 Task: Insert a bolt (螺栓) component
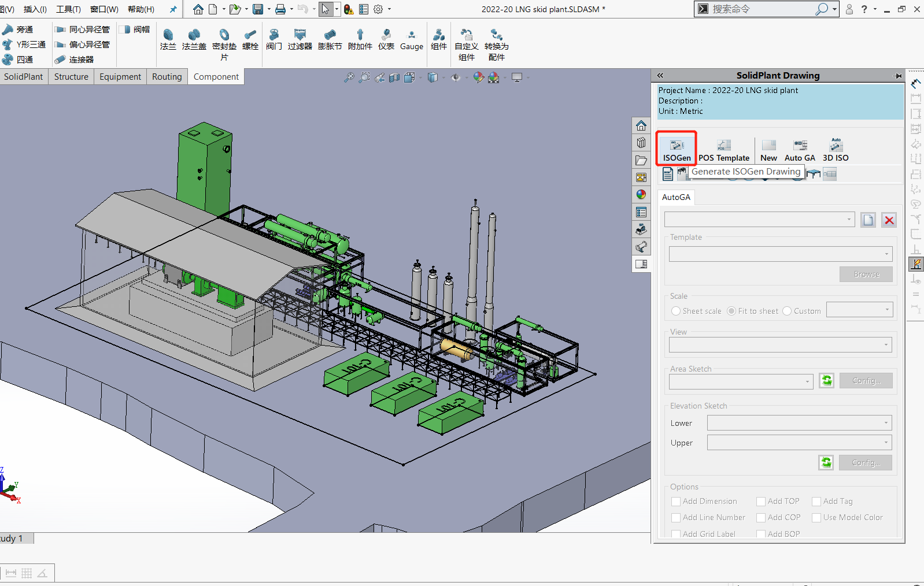tap(250, 39)
